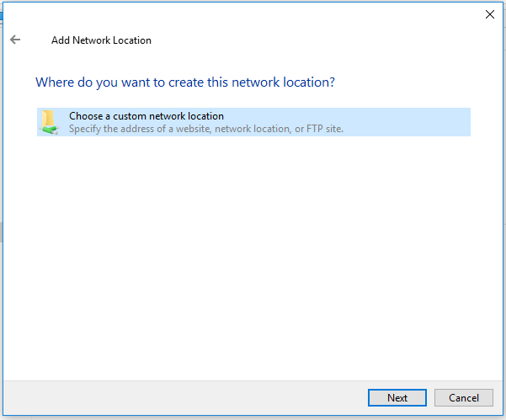Click the heading about creating network location
The width and height of the screenshot is (506, 420).
(x=185, y=82)
